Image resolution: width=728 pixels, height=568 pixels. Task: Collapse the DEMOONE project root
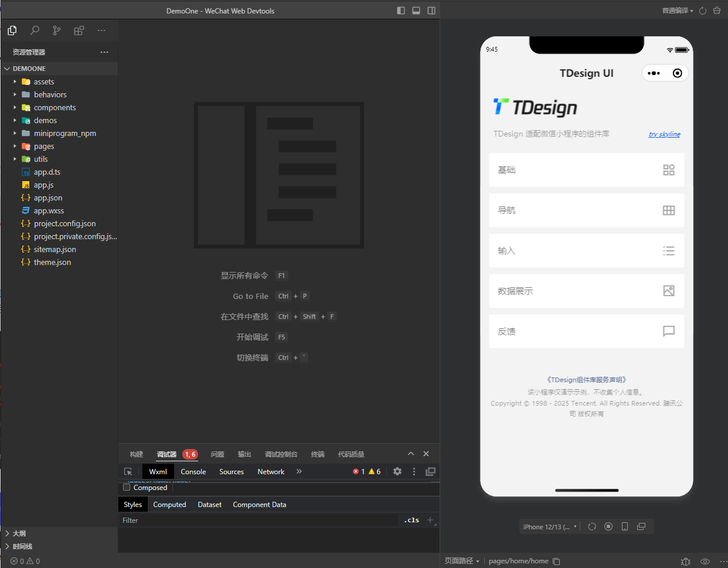click(59, 69)
